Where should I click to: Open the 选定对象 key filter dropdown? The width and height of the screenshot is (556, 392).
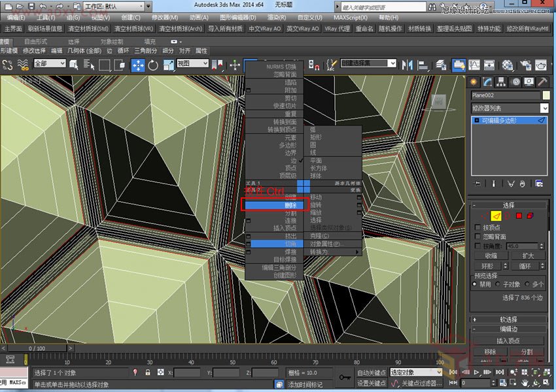click(x=416, y=372)
